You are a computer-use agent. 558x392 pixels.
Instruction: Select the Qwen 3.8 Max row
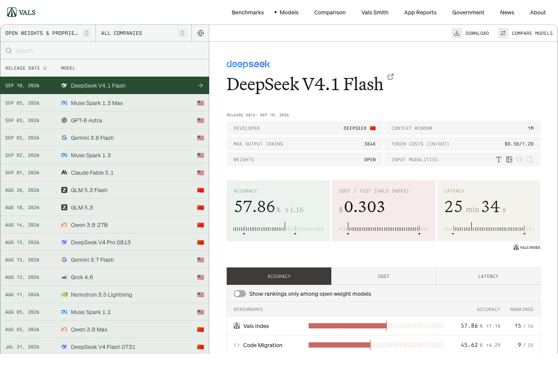tap(105, 329)
